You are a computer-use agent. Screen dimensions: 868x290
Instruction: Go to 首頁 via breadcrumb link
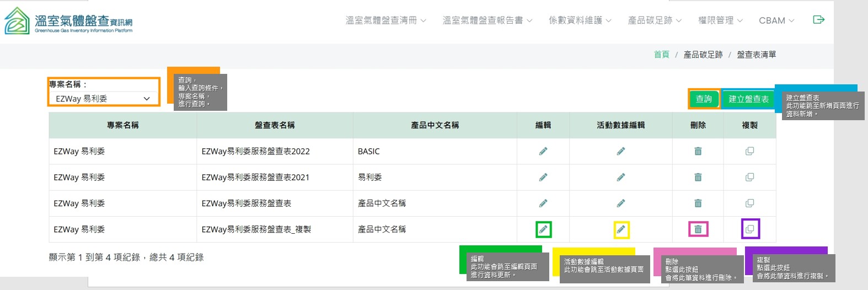pyautogui.click(x=661, y=55)
